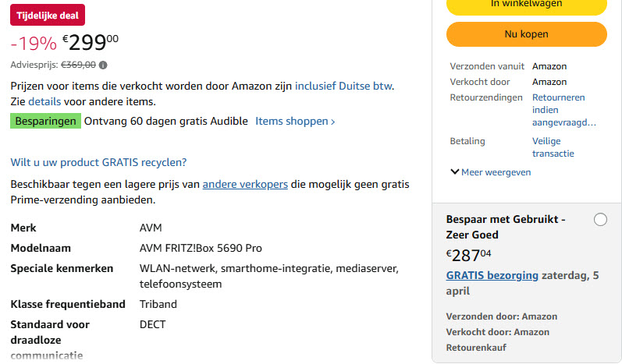
Task: Add item with In winkelwagen button
Action: [x=526, y=5]
